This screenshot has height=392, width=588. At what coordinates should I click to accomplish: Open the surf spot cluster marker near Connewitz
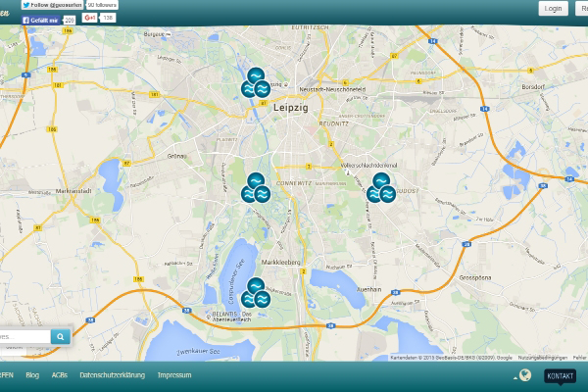(x=256, y=188)
